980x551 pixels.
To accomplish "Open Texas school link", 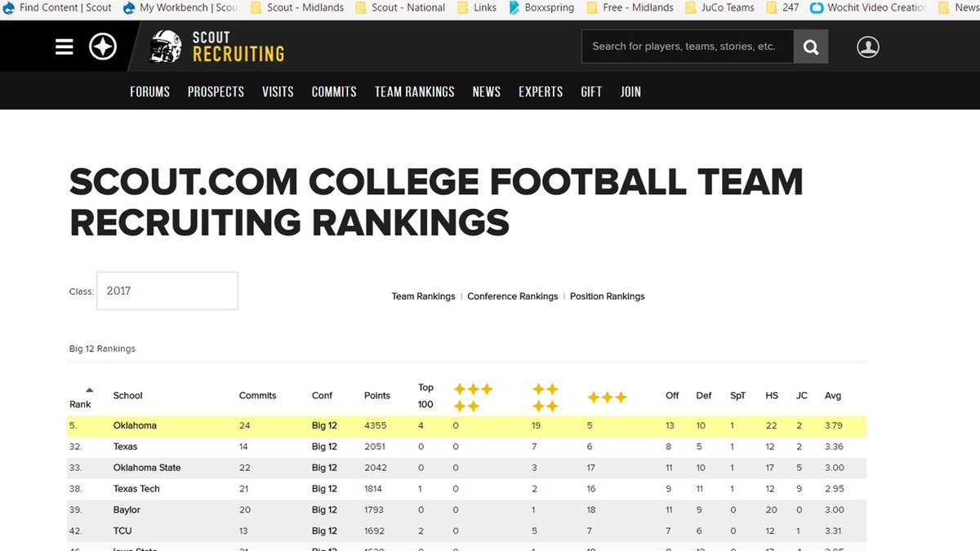I will [126, 447].
